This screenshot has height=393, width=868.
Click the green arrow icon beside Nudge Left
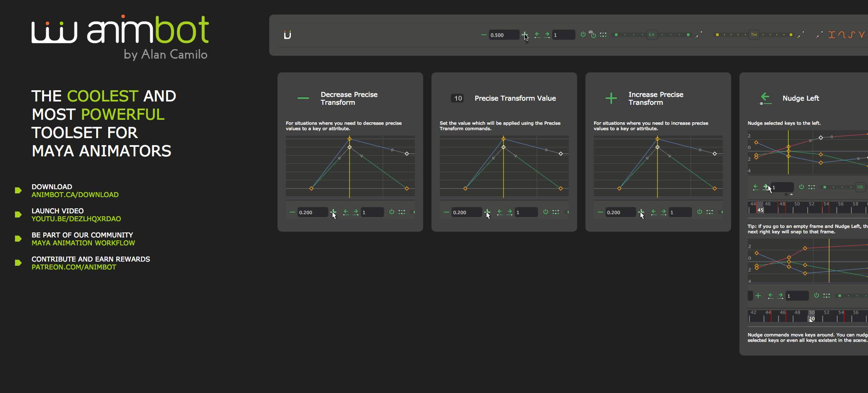tap(765, 99)
